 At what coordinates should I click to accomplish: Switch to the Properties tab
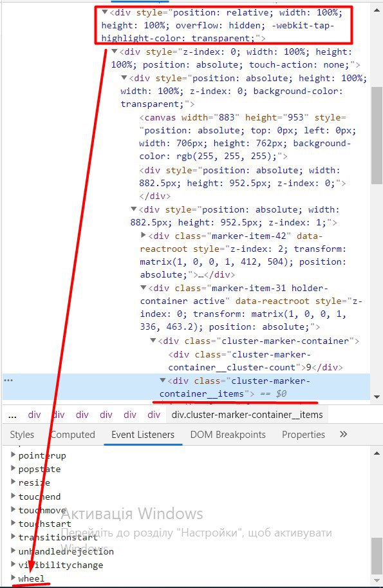303,435
